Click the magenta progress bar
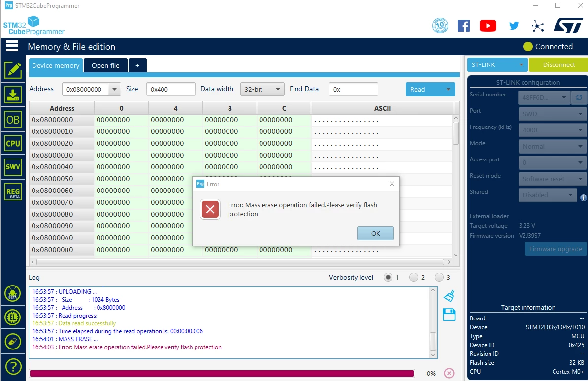The height and width of the screenshot is (381, 588). coord(222,373)
